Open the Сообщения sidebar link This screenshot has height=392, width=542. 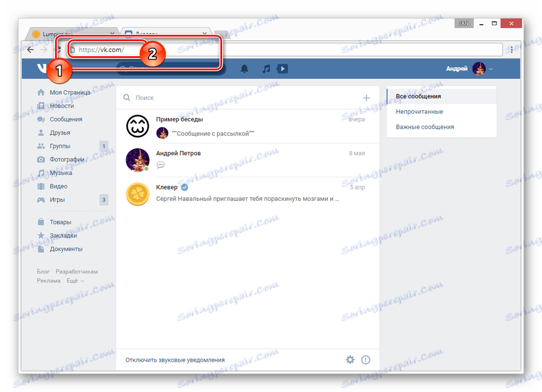pos(66,119)
